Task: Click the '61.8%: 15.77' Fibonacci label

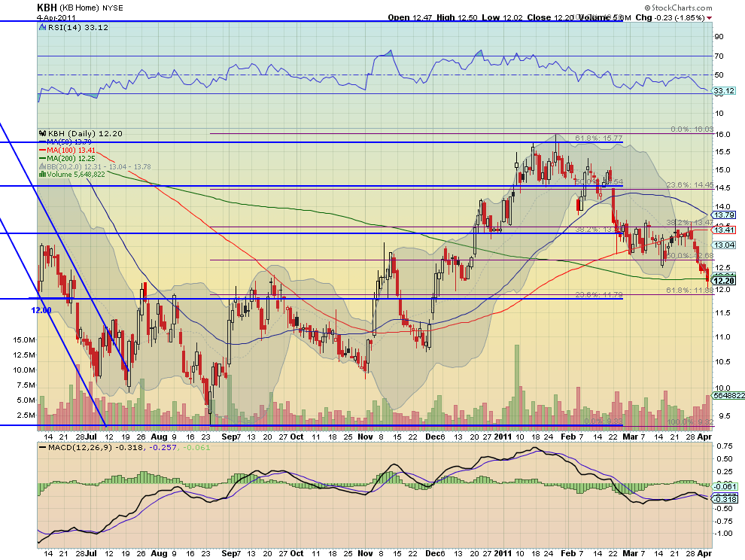Action: (x=599, y=138)
